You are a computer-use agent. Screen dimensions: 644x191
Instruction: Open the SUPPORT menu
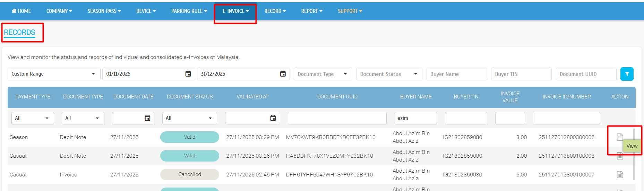(350, 11)
